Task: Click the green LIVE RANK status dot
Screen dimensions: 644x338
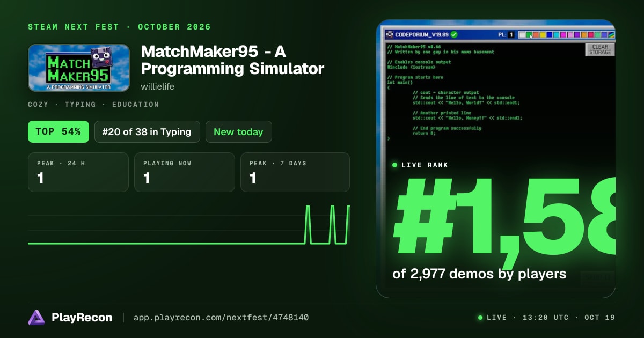Action: point(395,165)
